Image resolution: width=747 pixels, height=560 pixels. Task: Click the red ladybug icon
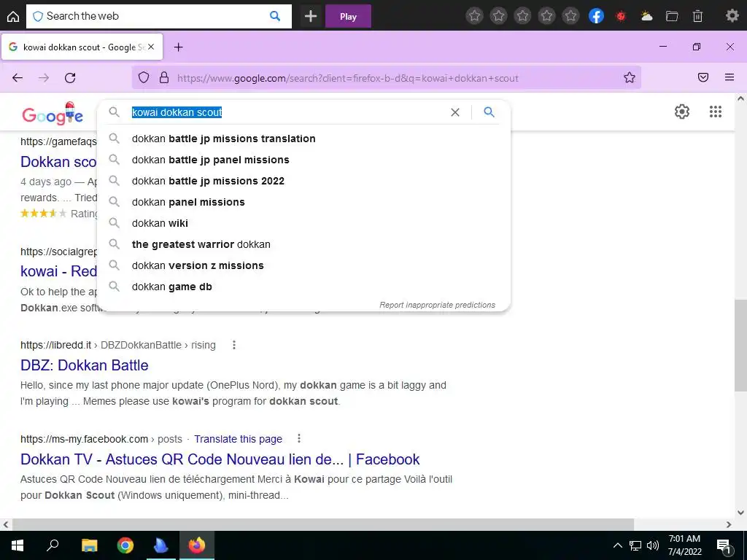[621, 16]
